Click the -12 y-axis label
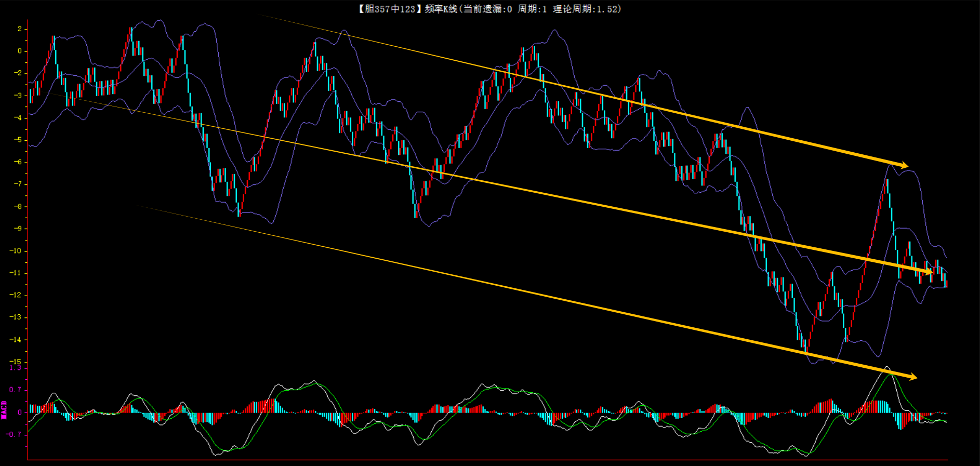The height and width of the screenshot is (466, 980). click(x=16, y=295)
